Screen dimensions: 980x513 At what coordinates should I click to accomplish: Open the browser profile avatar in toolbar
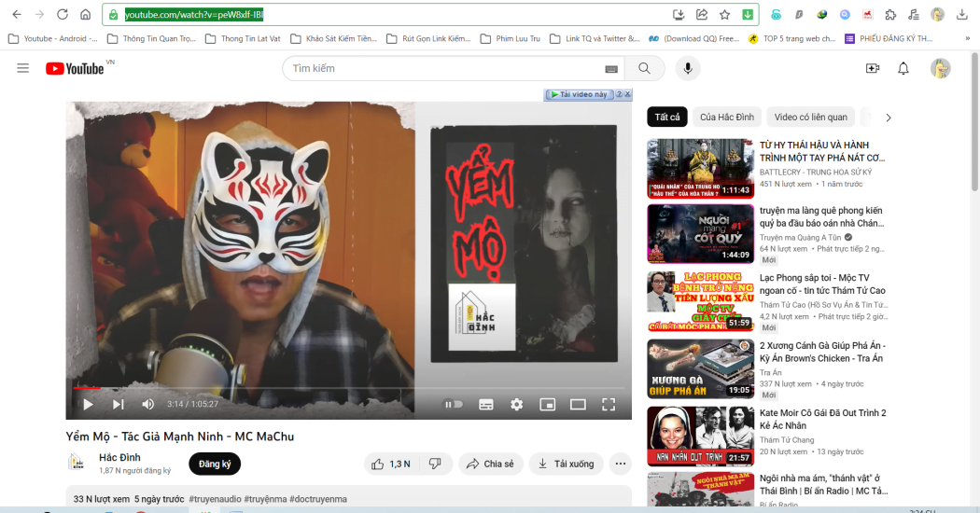click(937, 14)
